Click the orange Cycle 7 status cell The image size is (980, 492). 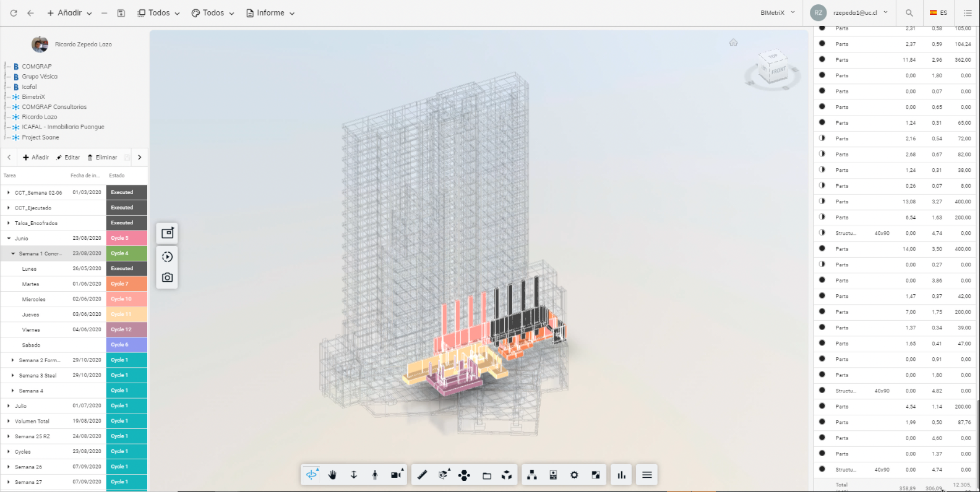126,284
